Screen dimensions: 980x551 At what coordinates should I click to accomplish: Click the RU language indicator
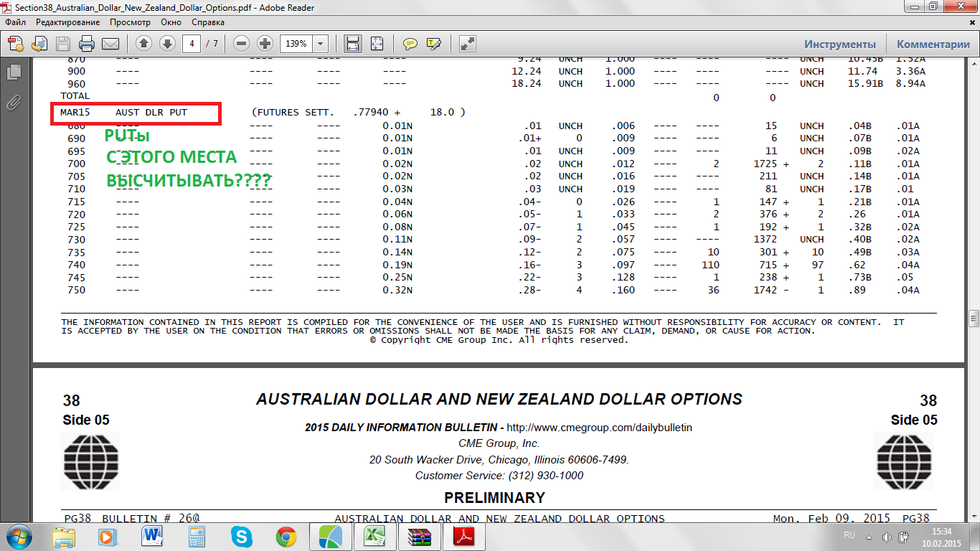[849, 535]
